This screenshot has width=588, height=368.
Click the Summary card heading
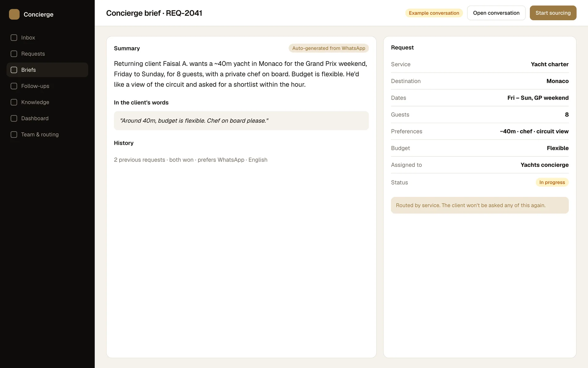(x=127, y=48)
